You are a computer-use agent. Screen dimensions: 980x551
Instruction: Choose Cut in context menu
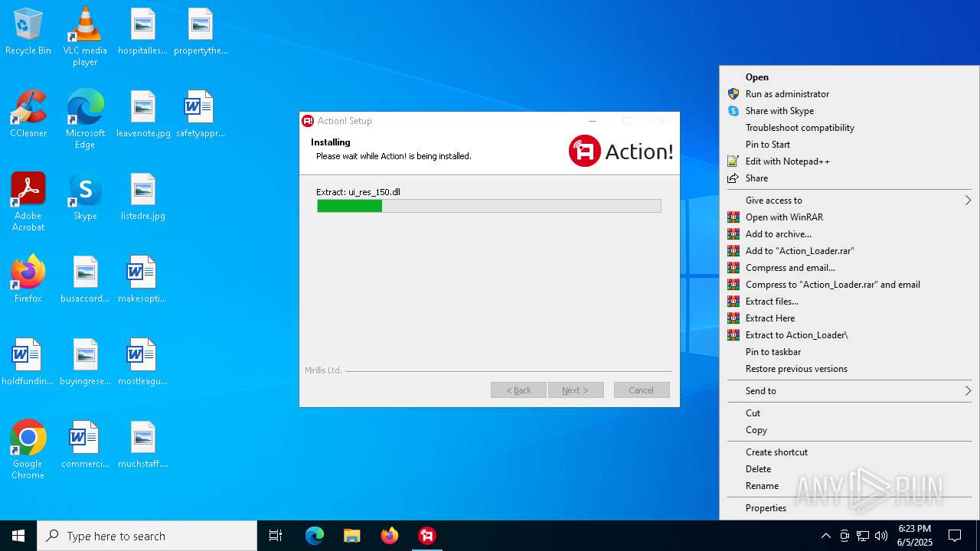848,412
